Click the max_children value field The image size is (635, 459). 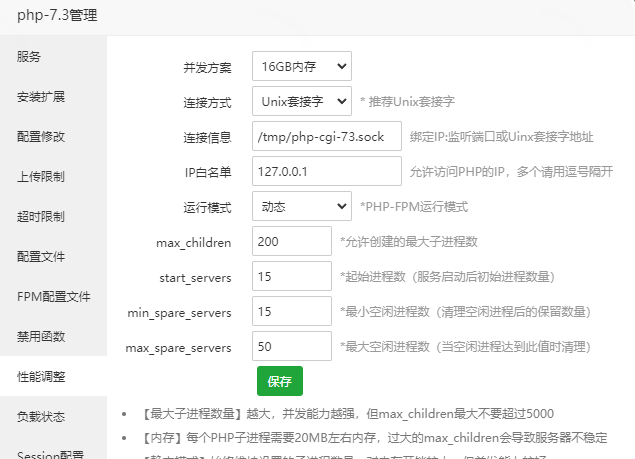point(292,241)
